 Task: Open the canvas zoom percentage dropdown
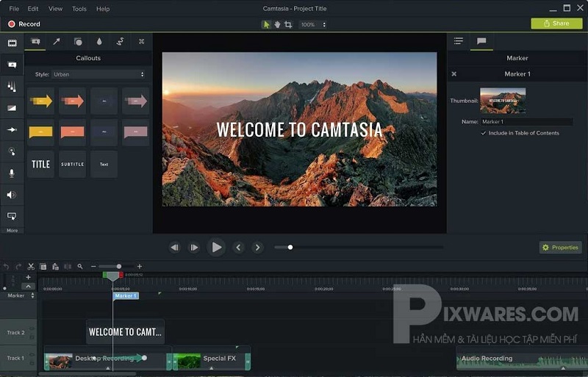pyautogui.click(x=312, y=24)
